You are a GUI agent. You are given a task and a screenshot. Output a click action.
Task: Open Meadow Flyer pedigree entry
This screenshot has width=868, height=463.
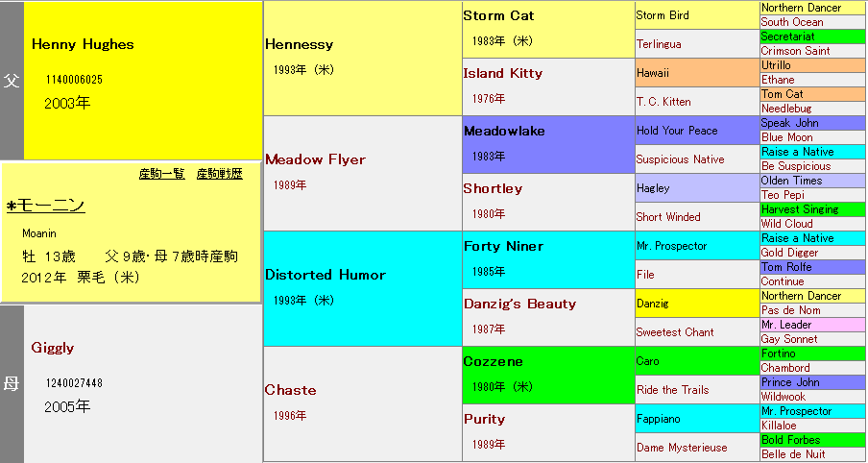(315, 159)
